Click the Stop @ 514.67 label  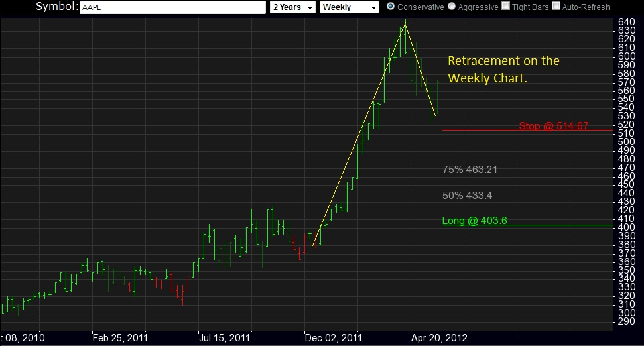(x=554, y=125)
